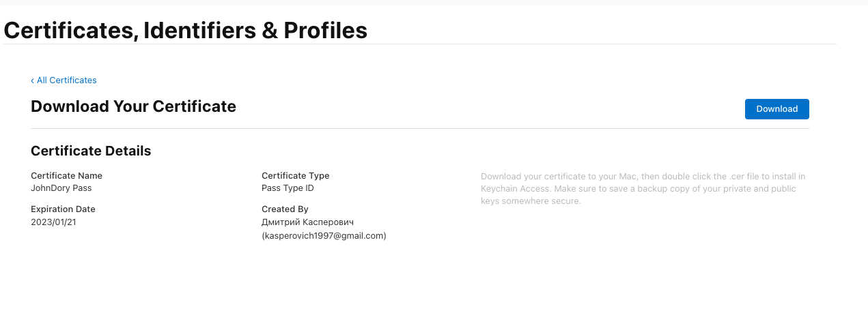This screenshot has width=868, height=311.
Task: Select the JohnDory Pass certificate name
Action: pos(61,188)
